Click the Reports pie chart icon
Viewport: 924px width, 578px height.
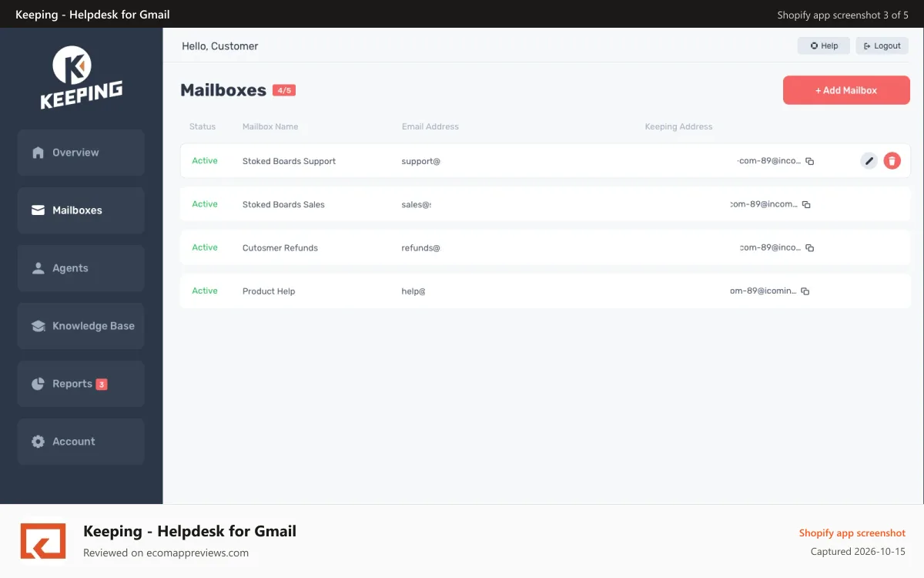pos(38,384)
